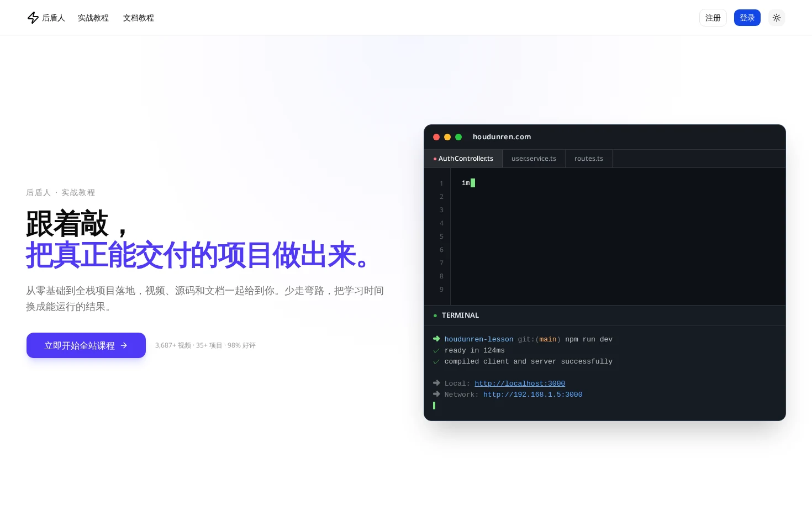Click the yellow window dot in code window

[447, 137]
